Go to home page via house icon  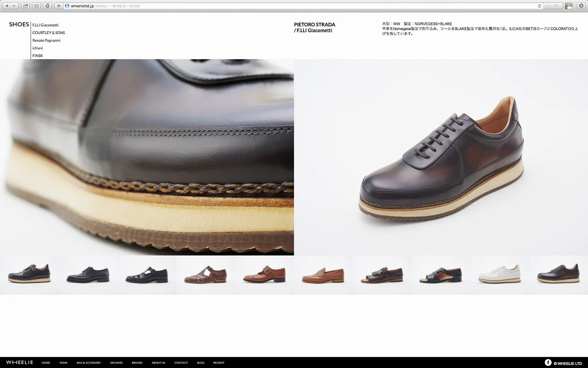point(47,6)
